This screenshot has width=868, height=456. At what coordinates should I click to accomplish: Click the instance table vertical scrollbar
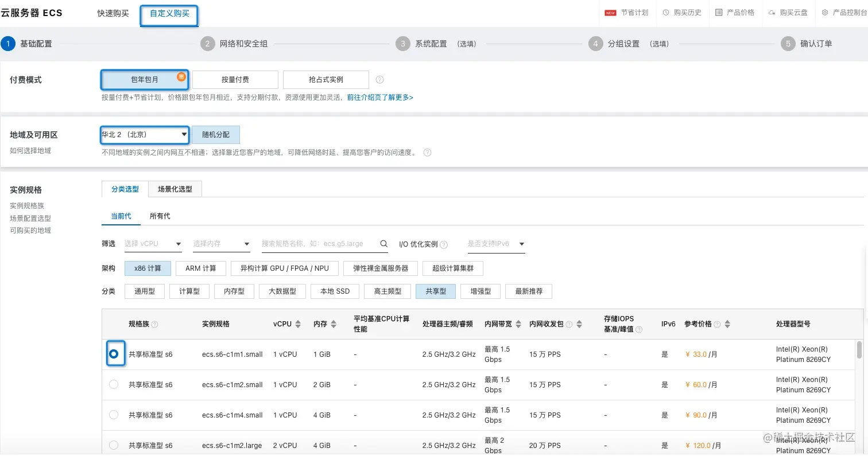(x=859, y=349)
